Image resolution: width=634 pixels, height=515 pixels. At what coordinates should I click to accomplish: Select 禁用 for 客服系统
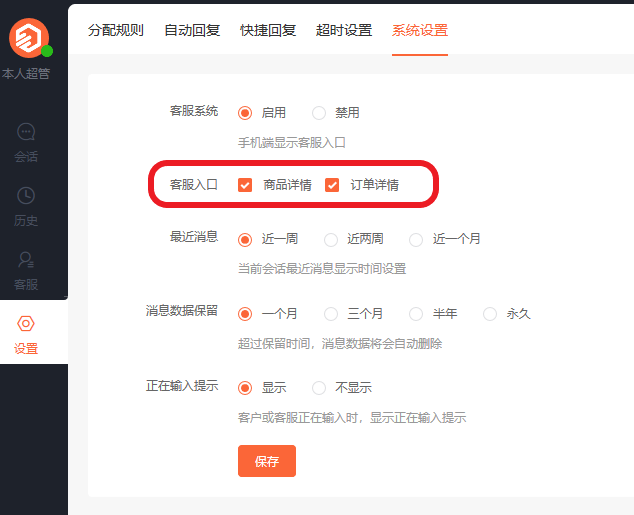319,113
